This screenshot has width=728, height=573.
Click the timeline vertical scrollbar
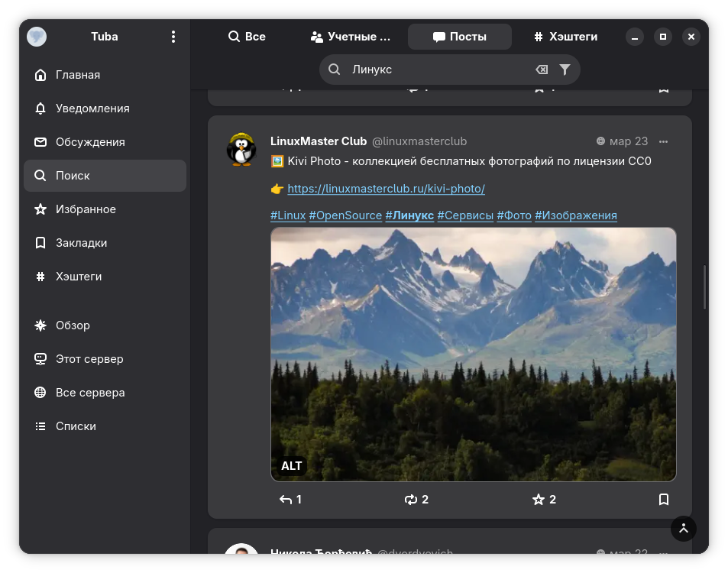704,287
